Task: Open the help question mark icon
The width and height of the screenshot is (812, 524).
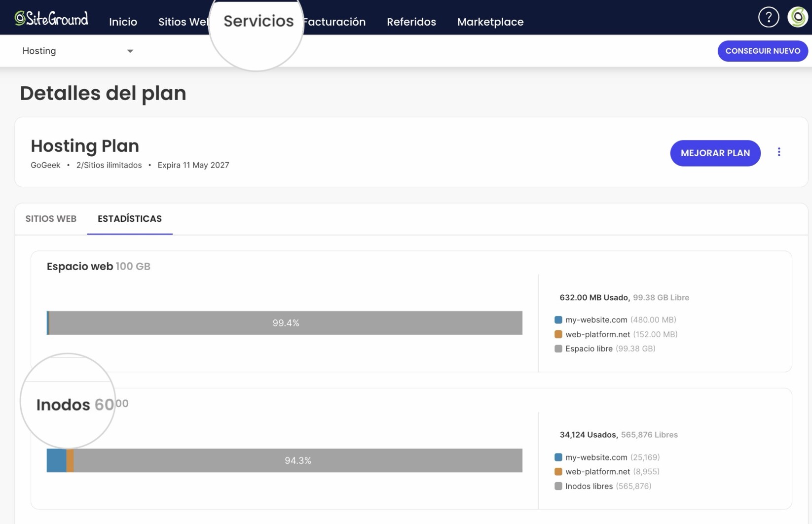Action: click(768, 17)
